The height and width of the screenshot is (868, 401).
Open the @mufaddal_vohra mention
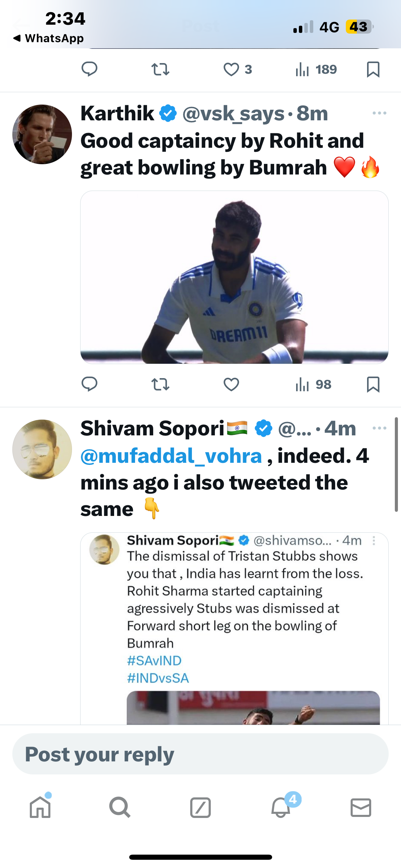pos(171,456)
